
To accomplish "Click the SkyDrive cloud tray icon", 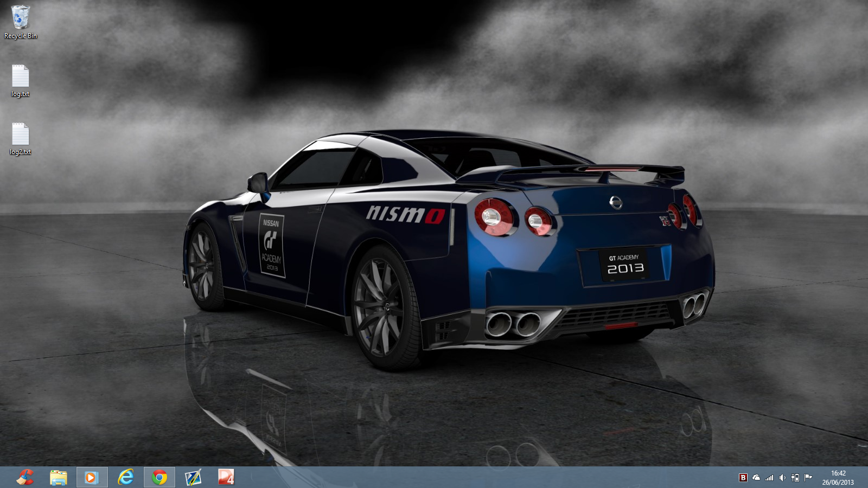I will (756, 478).
